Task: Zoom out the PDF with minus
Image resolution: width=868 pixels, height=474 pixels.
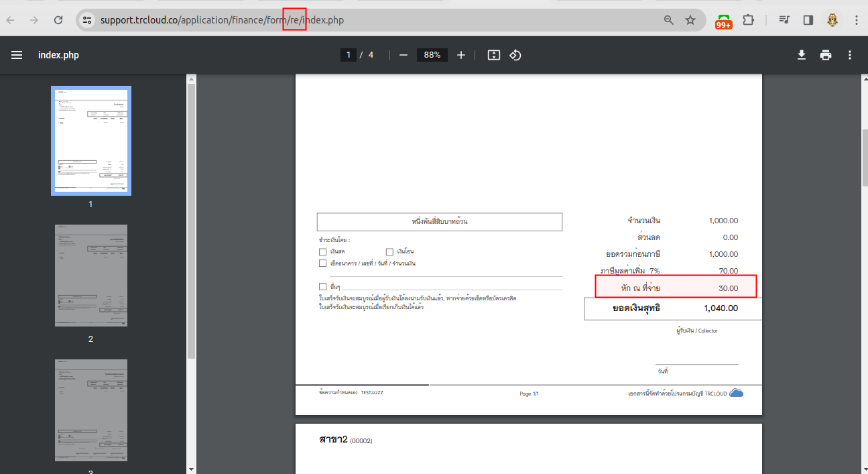Action: coord(404,55)
